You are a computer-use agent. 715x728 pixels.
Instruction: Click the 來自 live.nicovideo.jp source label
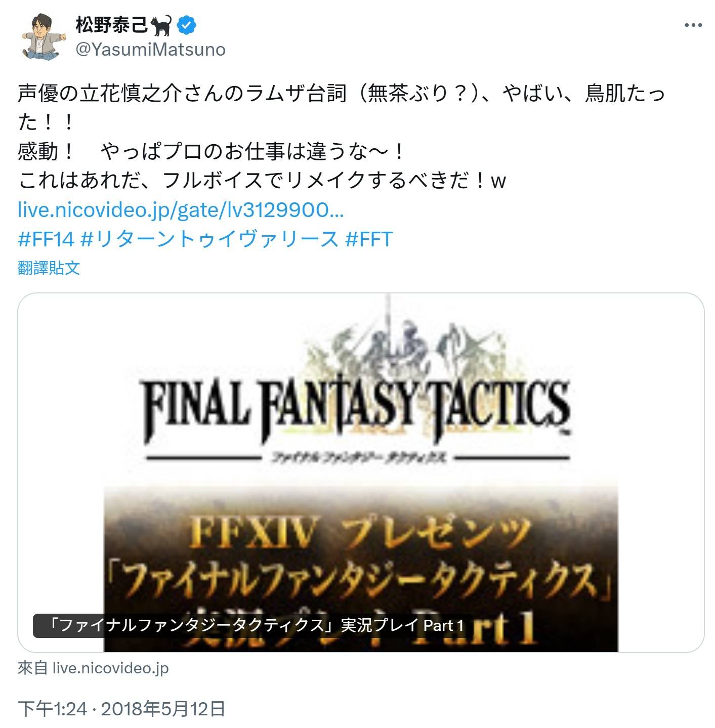(93, 668)
